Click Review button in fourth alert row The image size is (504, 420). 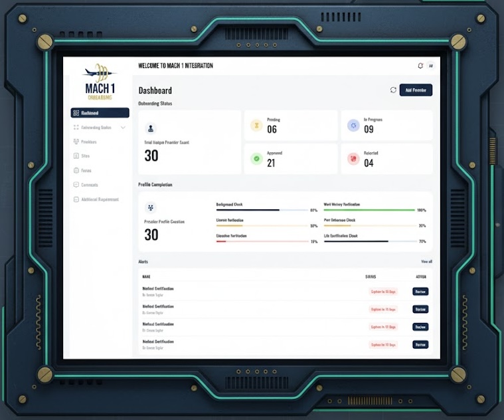[420, 345]
